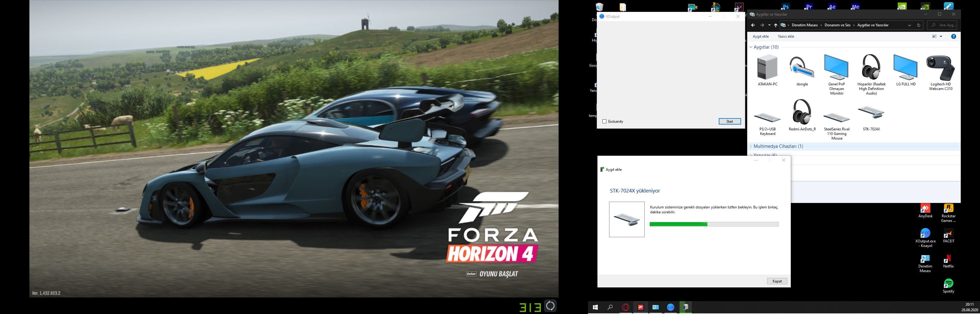Image resolution: width=980 pixels, height=314 pixels.
Task: Open the Spotify desktop shortcut
Action: coord(948,286)
